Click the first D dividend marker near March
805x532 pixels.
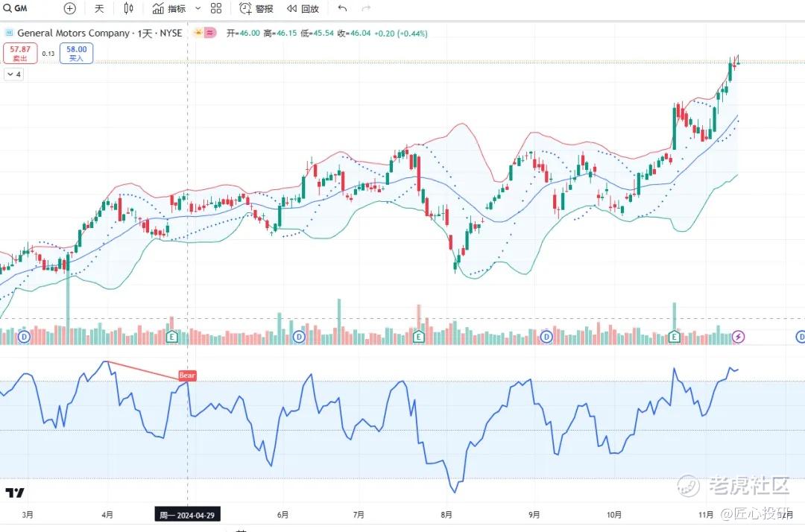coord(24,337)
